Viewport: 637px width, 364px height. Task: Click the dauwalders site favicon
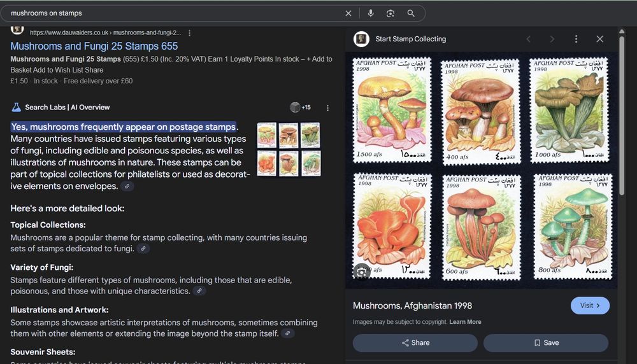(17, 30)
